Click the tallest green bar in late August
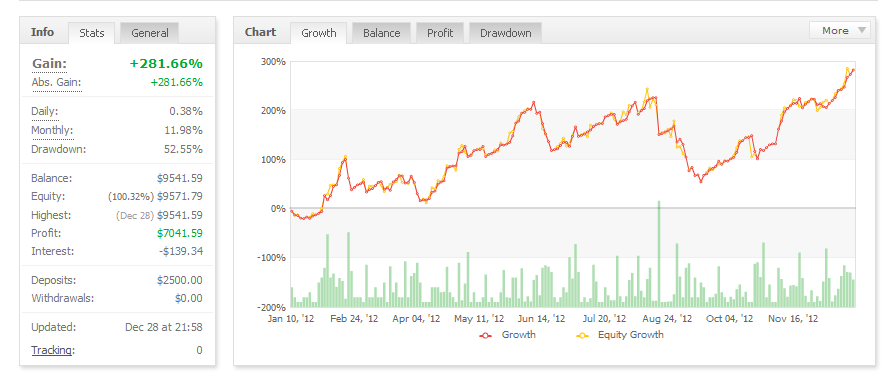The image size is (894, 378). [x=659, y=254]
